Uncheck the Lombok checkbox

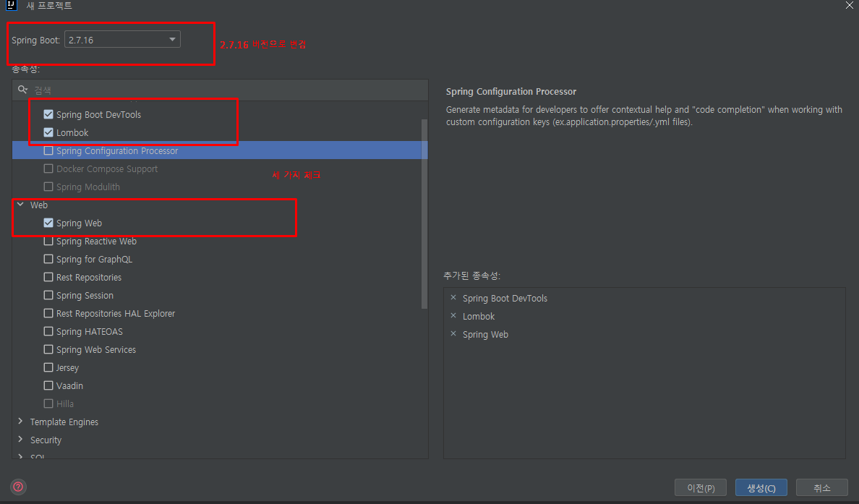[48, 132]
